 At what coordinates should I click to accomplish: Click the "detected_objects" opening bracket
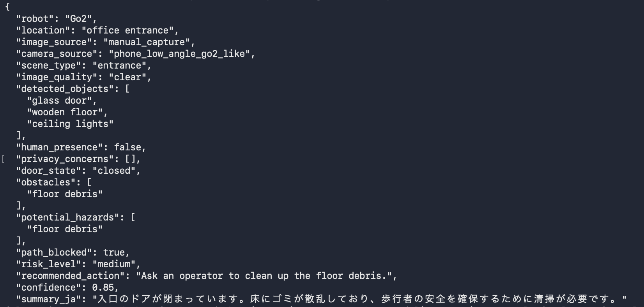pos(127,89)
